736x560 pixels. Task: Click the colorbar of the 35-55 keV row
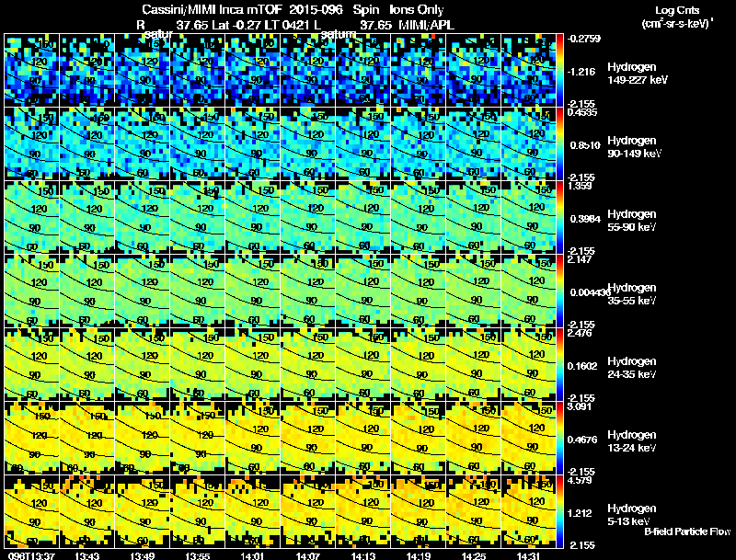point(559,291)
